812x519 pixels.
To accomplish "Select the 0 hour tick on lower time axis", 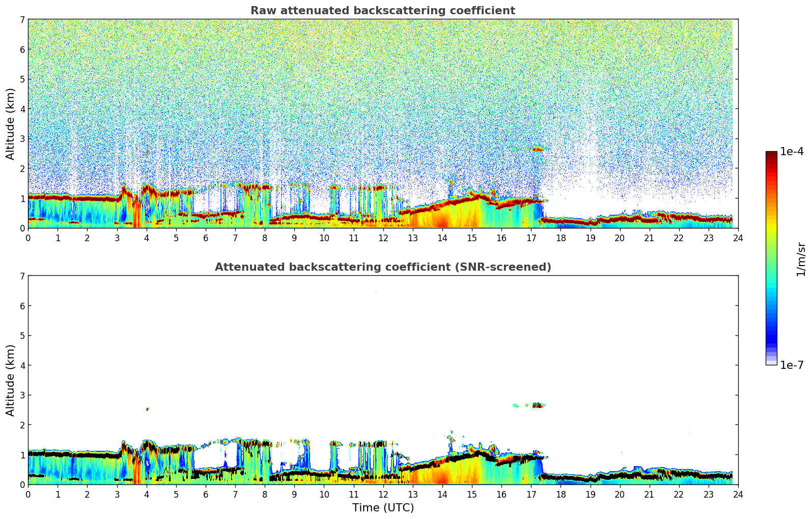I will click(x=28, y=494).
